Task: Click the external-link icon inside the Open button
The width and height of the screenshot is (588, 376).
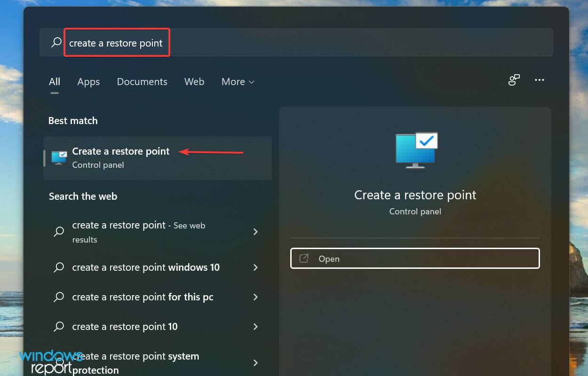Action: pos(303,258)
